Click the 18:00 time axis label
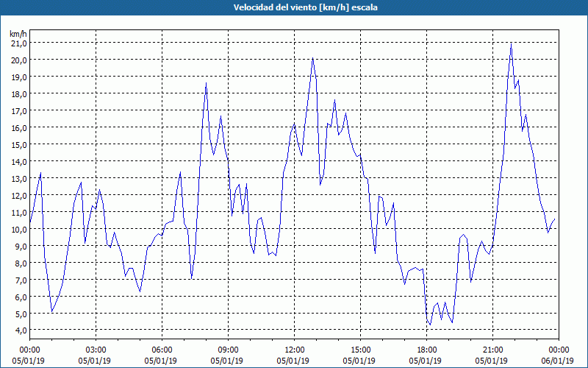 tap(427, 350)
